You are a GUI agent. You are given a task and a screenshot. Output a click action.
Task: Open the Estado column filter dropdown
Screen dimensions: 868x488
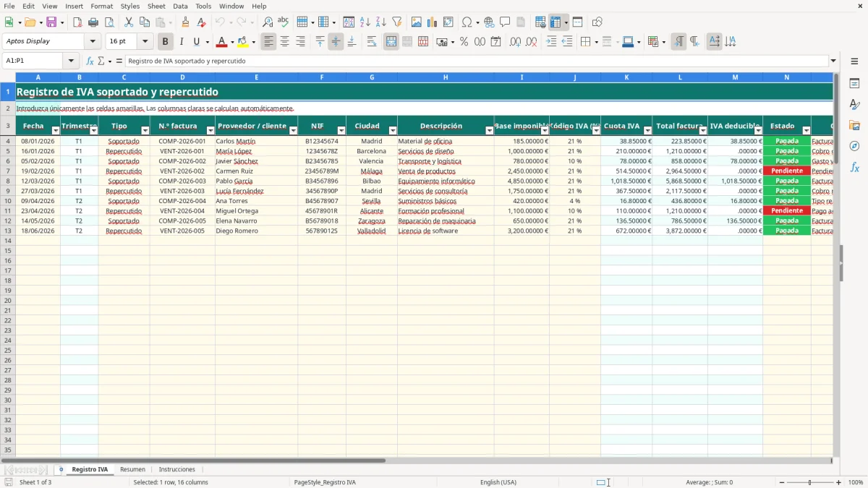[807, 131]
